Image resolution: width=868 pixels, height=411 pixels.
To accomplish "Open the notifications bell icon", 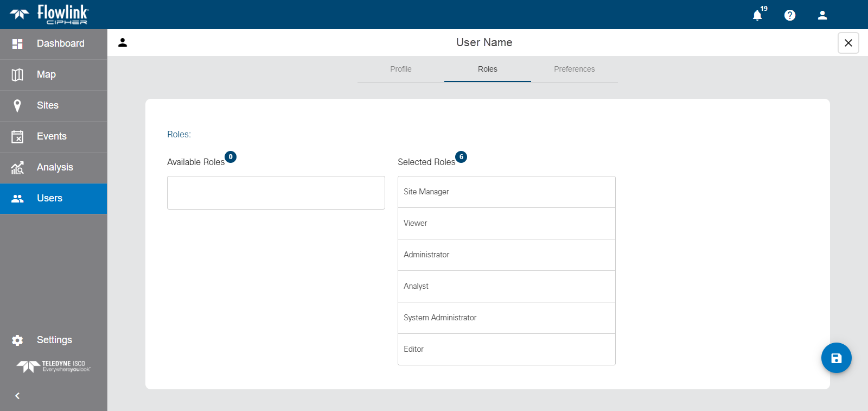I will point(757,15).
